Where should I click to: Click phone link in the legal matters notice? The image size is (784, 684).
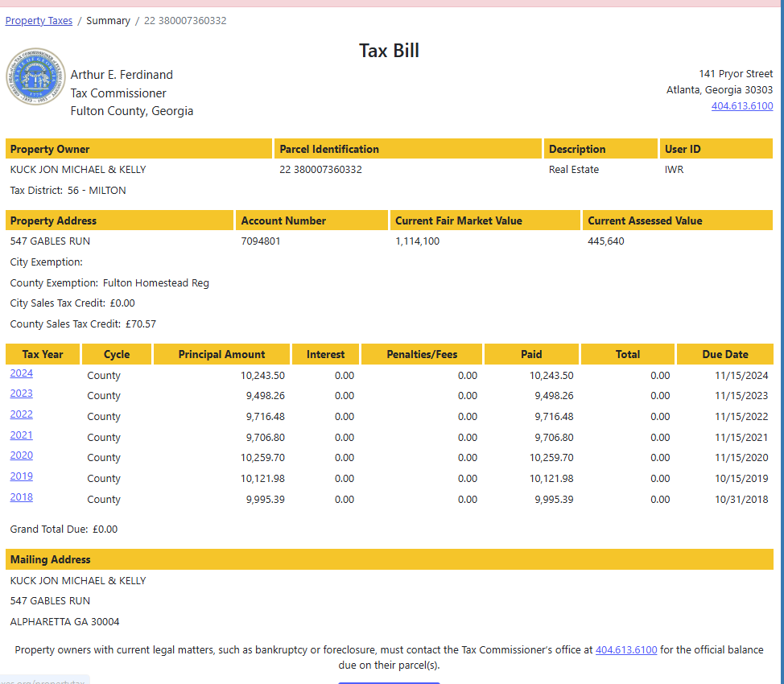(626, 650)
